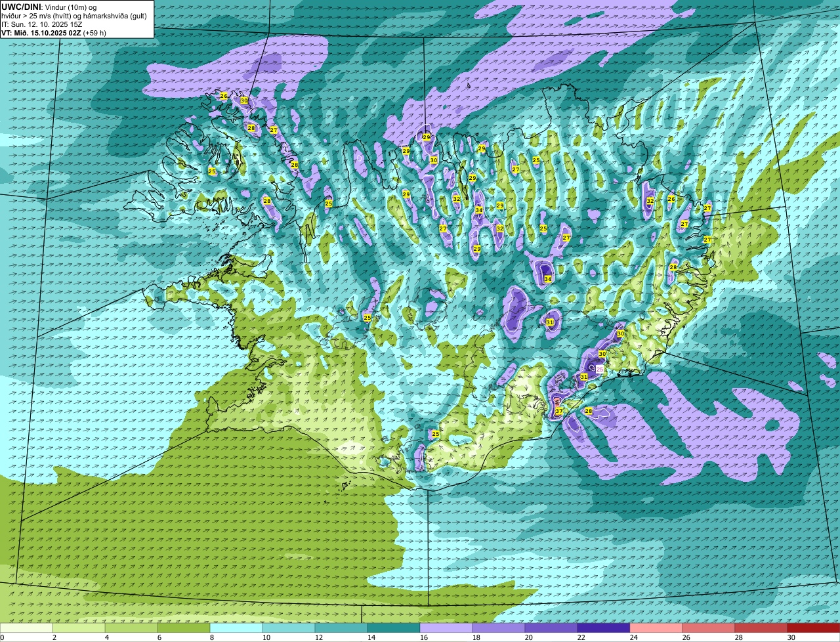
Task: Select the 2–4 m/s legend color swatch
Action: pos(79,628)
